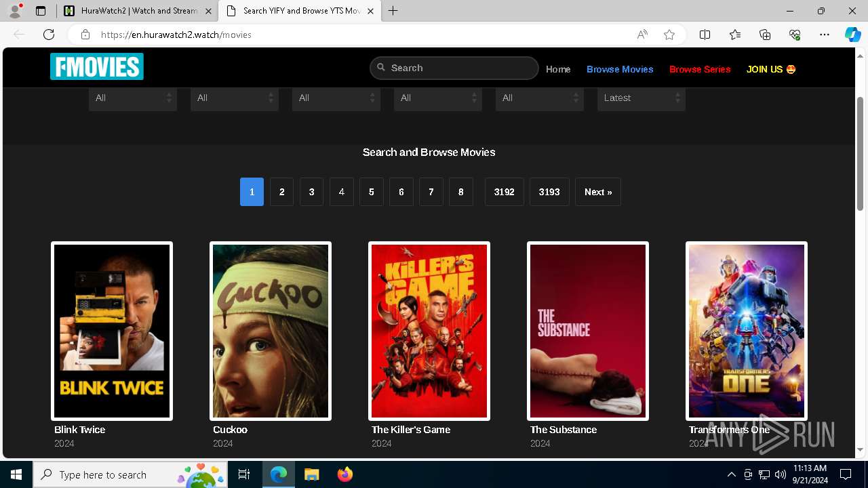Switch to the HuraWatch2 tab

coord(138,11)
